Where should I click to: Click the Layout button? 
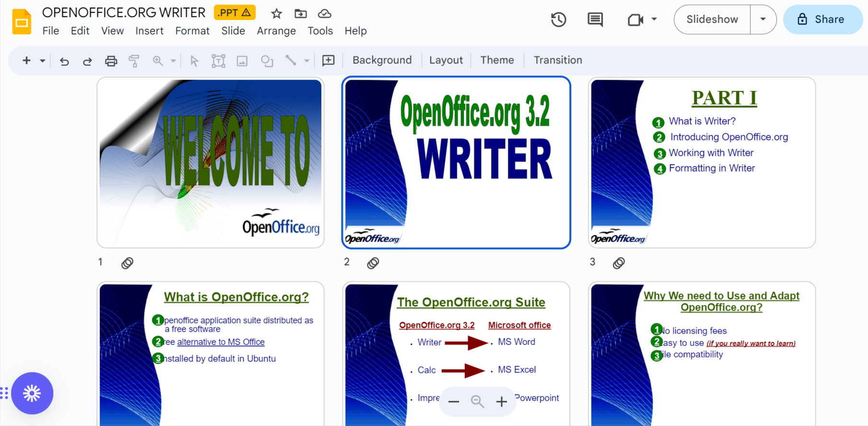pyautogui.click(x=446, y=60)
